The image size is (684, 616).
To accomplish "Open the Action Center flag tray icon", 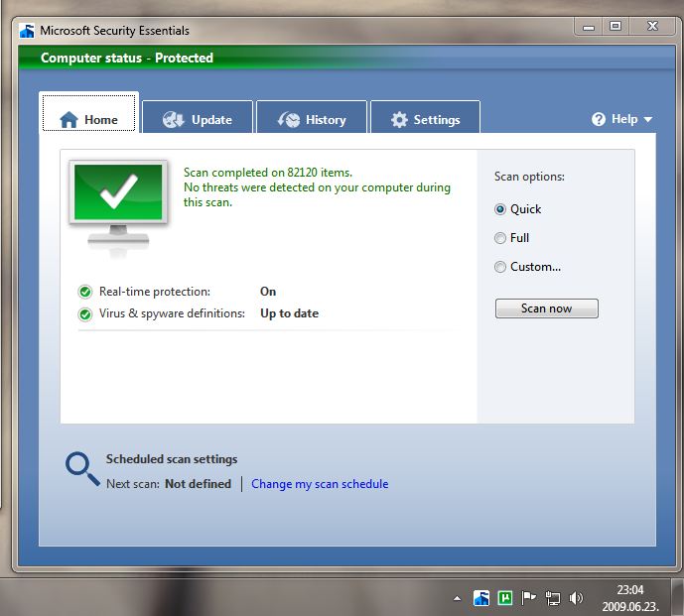I will tap(529, 598).
